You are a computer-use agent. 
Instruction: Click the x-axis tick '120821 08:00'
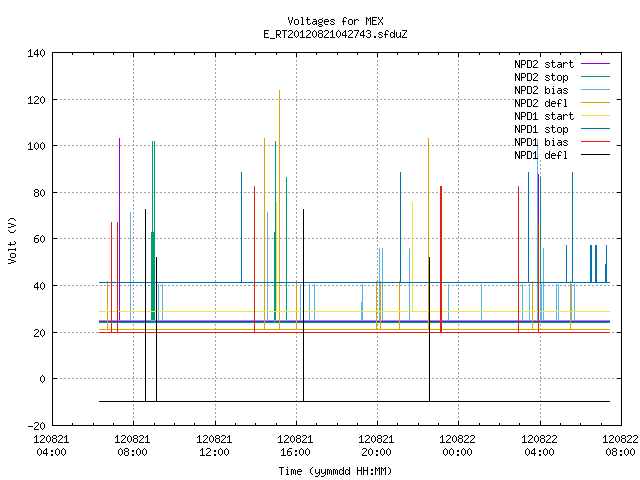pyautogui.click(x=133, y=446)
